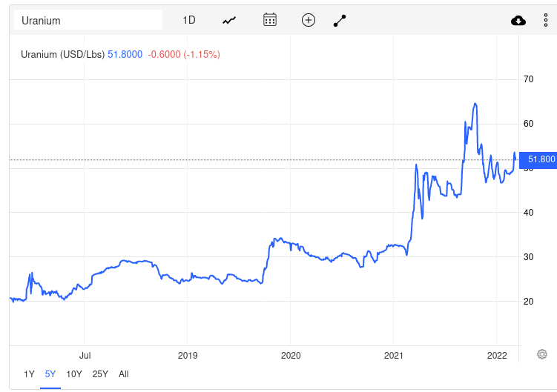The width and height of the screenshot is (557, 392).
Task: Click the 2021 marker on time axis
Action: [393, 355]
